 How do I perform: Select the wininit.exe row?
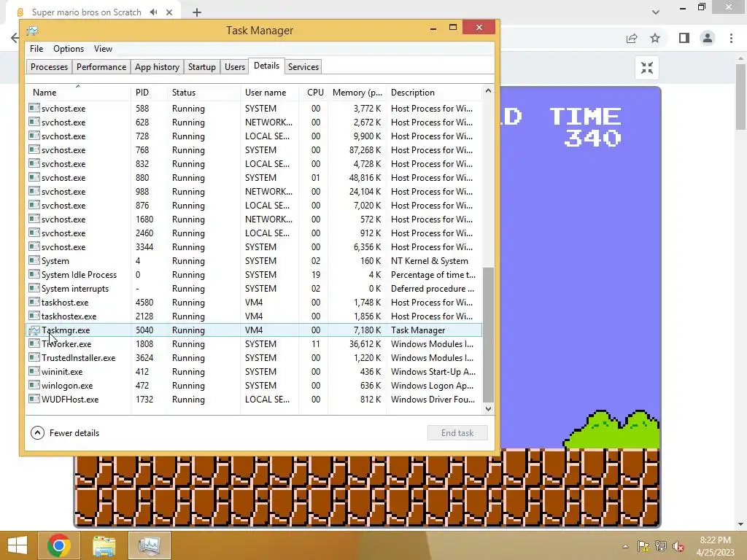coord(254,371)
